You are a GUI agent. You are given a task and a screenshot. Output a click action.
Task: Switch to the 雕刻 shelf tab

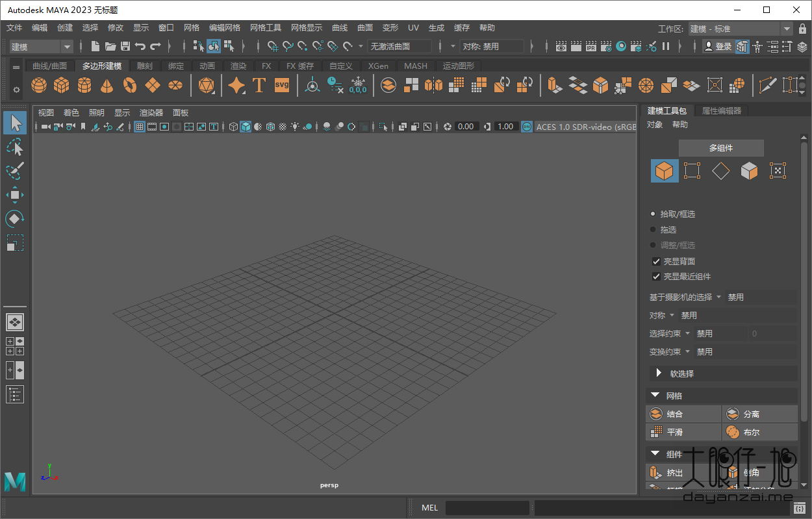(x=145, y=66)
